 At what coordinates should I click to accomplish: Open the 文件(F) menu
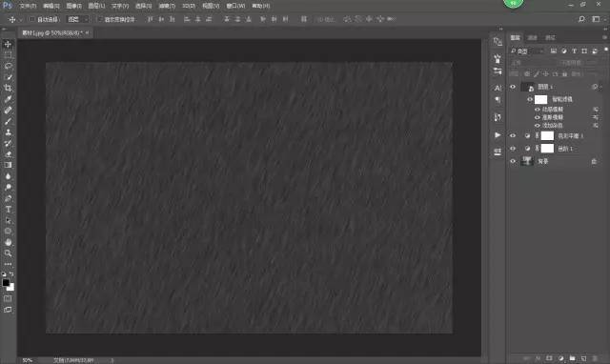tap(28, 6)
